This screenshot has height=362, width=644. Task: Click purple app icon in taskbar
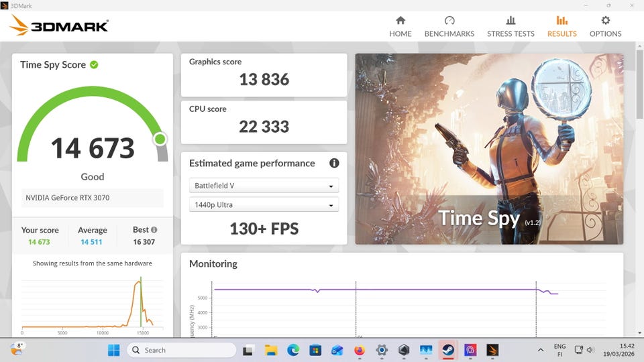pos(470,350)
